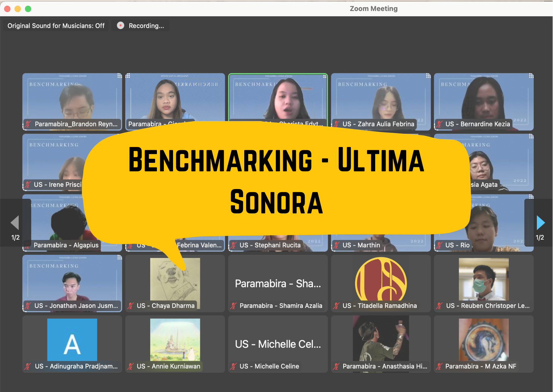Click the '1/2' page indicator under right arrow
Image resolution: width=553 pixels, height=392 pixels.
540,237
